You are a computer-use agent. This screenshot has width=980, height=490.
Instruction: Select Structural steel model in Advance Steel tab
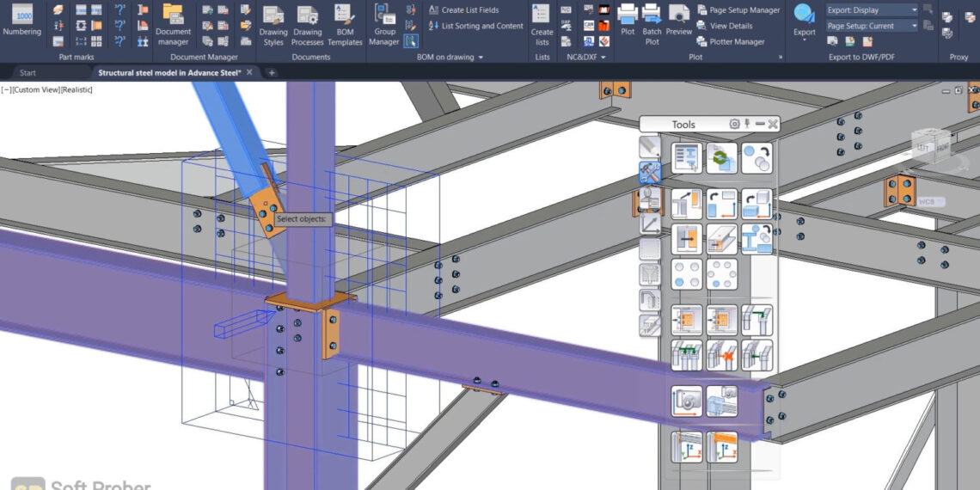[x=169, y=72]
